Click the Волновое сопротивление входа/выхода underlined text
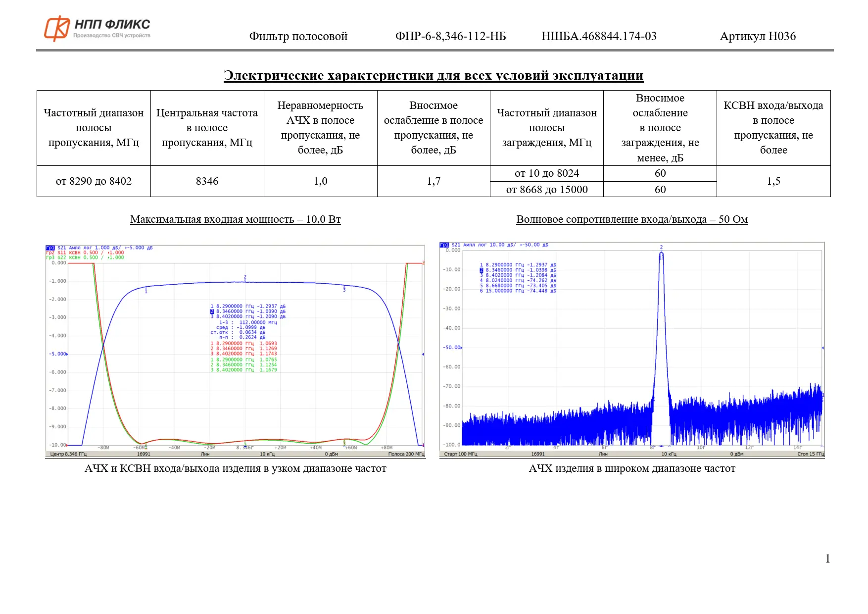868x614 pixels. tap(631, 219)
